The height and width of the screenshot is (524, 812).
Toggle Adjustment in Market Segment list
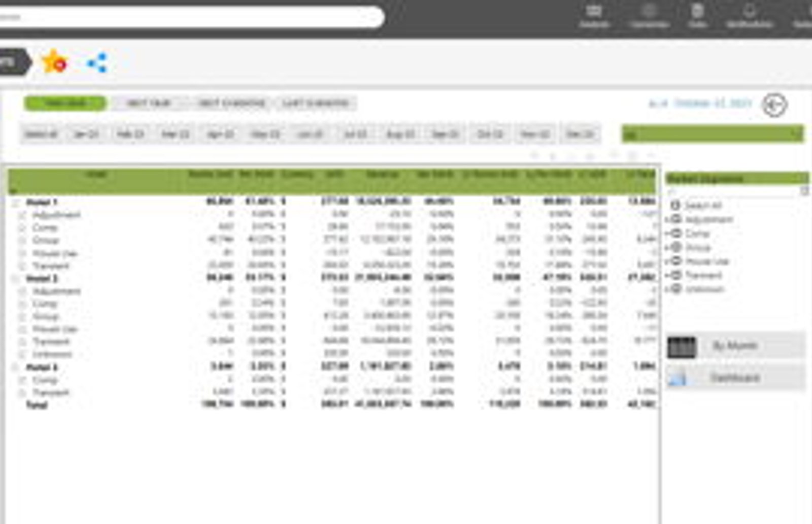pos(675,219)
